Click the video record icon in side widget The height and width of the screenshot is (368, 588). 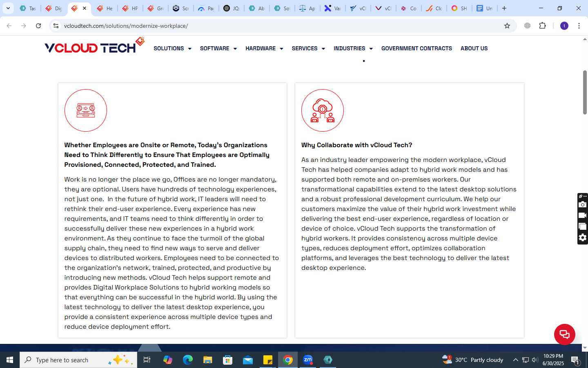pyautogui.click(x=583, y=215)
